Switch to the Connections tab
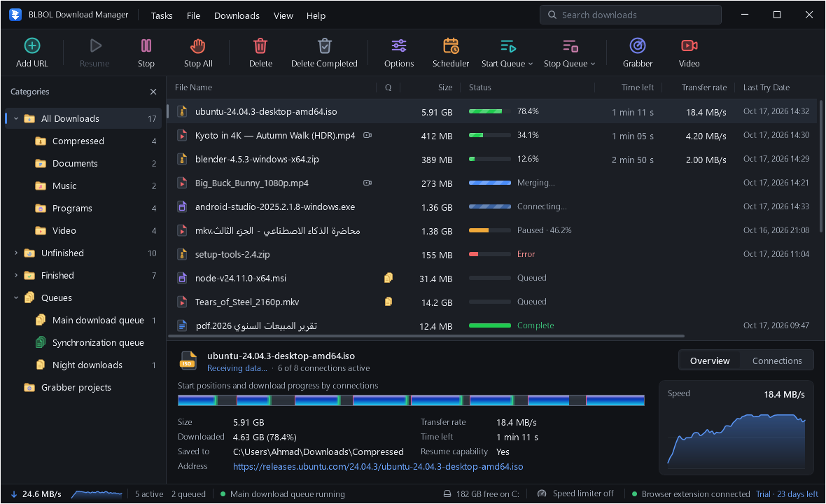The image size is (826, 504). click(x=777, y=360)
